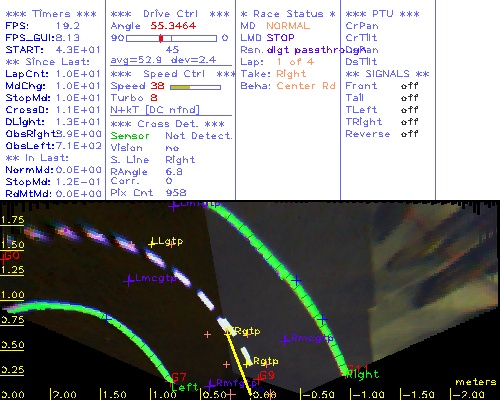Viewport: 500px width, 400px height.
Task: Toggle the Tail signal off indicator
Action: pyautogui.click(x=409, y=98)
